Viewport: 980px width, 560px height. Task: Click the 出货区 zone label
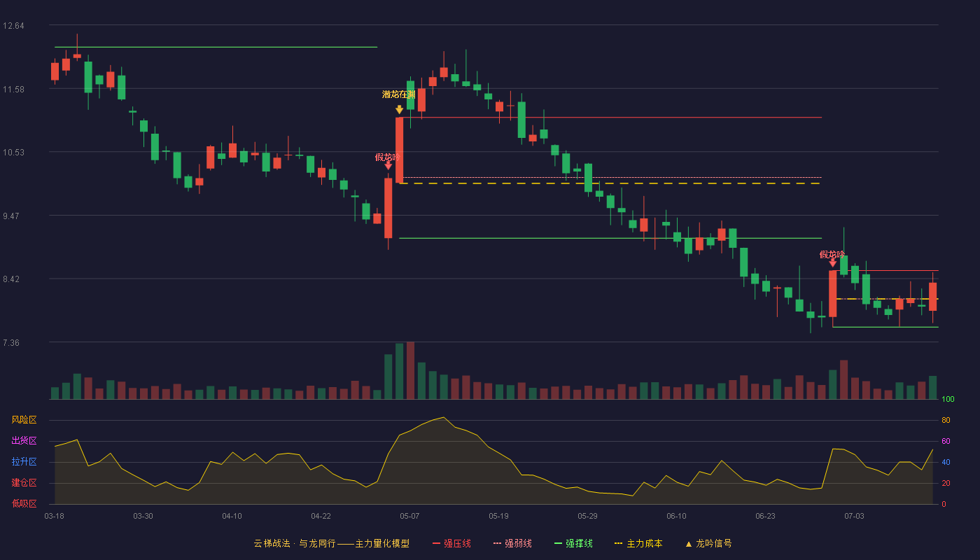(24, 441)
